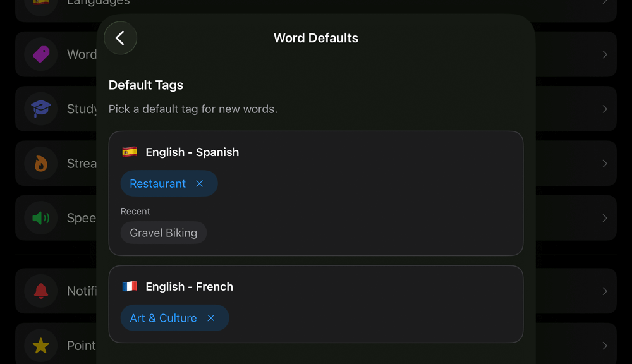Viewport: 632px width, 364px height.
Task: Click the graduation cap Study icon
Action: 40,109
